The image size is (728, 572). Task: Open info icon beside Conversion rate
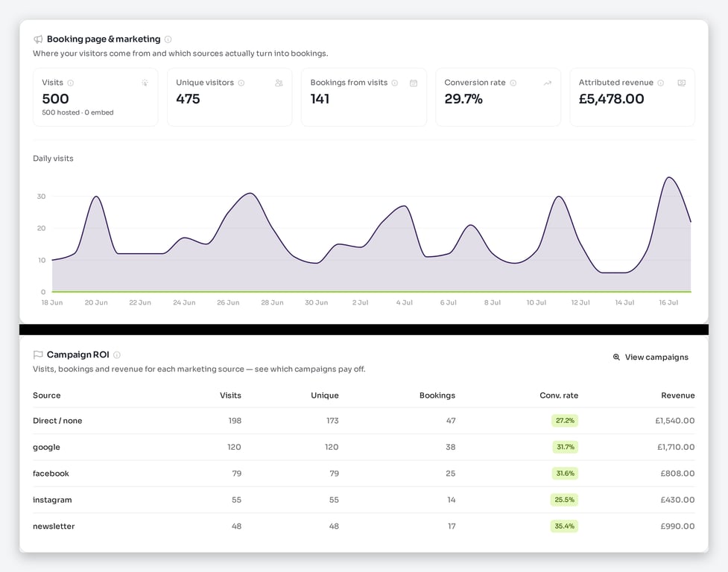click(513, 83)
